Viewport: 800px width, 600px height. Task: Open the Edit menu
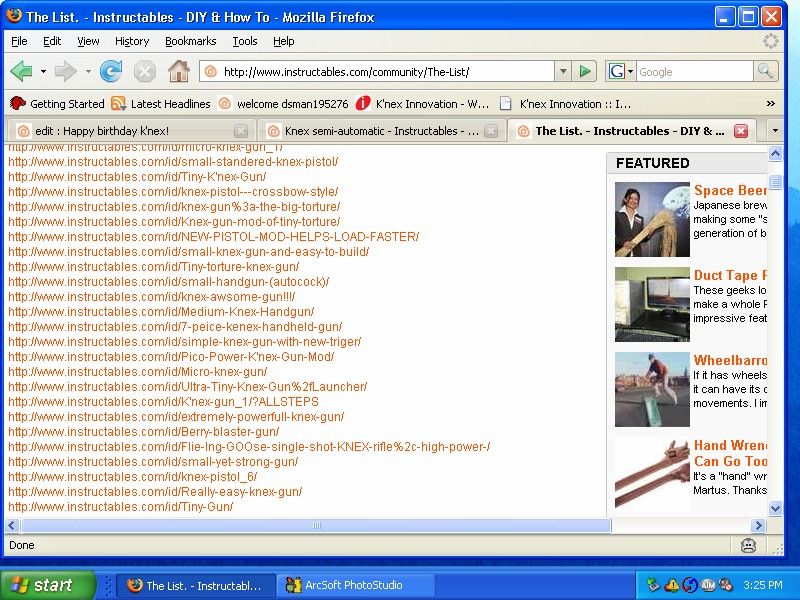[52, 41]
